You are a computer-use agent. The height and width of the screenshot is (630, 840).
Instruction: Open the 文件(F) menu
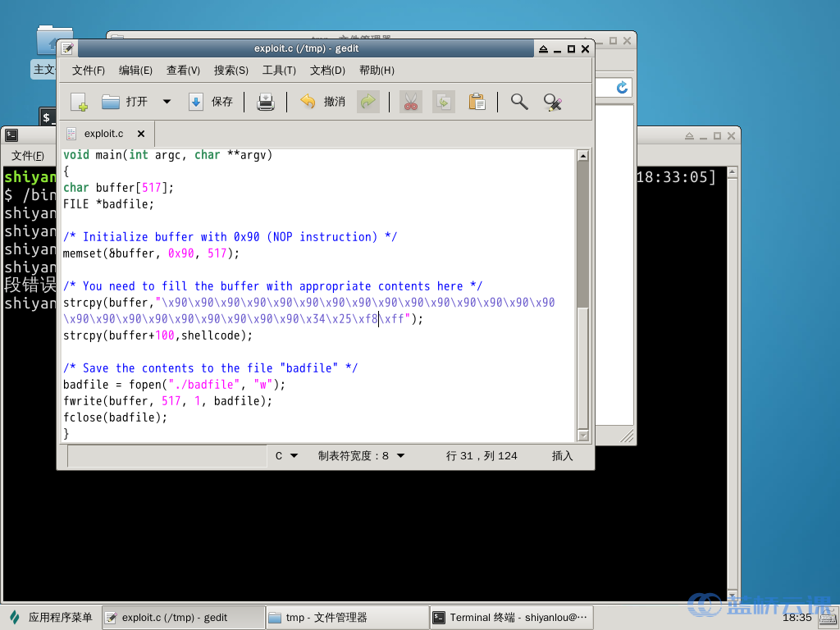coord(89,71)
